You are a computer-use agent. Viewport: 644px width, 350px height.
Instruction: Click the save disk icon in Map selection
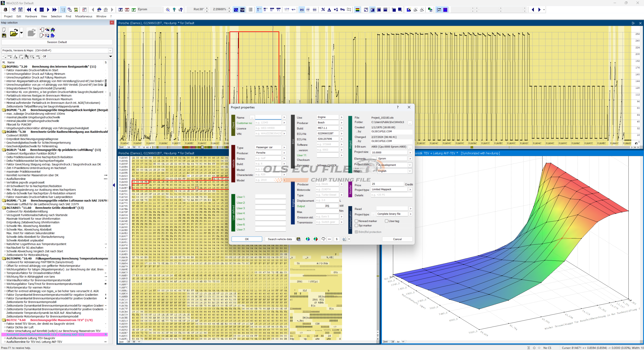[4, 36]
